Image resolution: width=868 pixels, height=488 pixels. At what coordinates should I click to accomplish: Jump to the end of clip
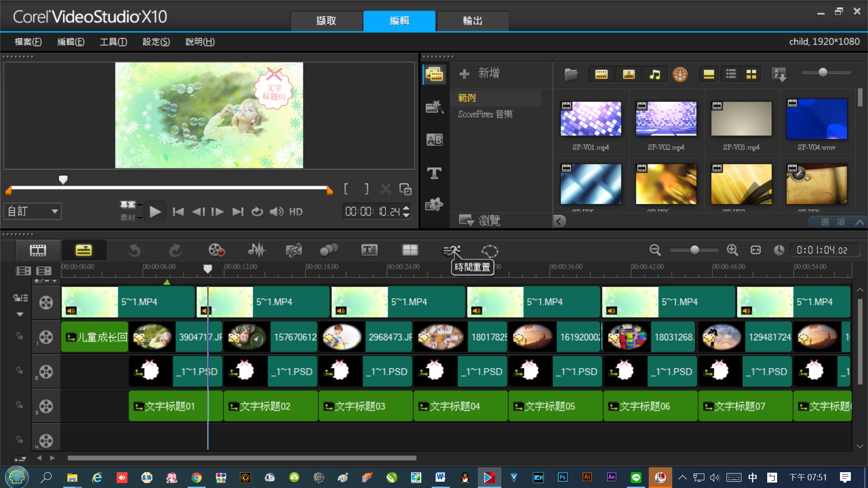tap(237, 211)
